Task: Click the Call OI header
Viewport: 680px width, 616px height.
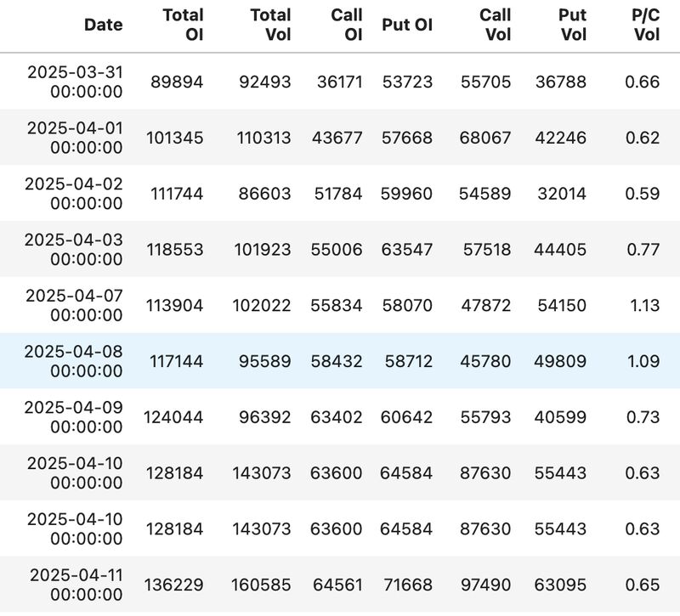Action: (x=347, y=25)
